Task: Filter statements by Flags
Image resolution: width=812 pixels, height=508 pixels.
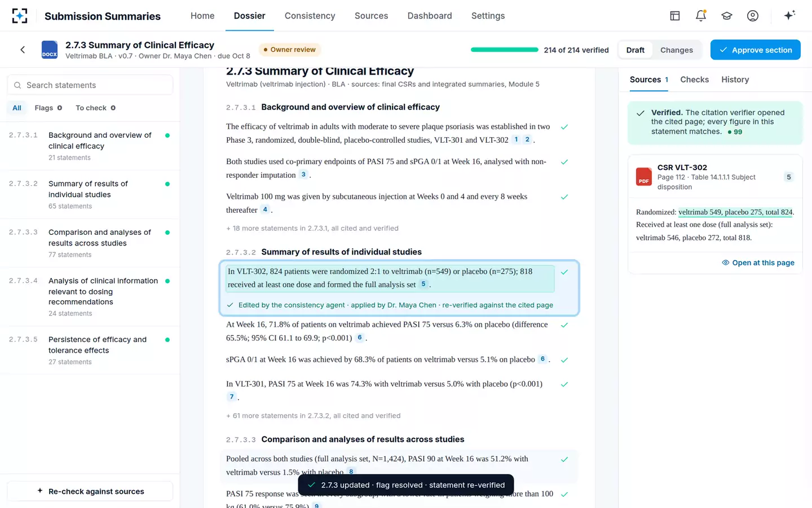Action: click(x=48, y=108)
